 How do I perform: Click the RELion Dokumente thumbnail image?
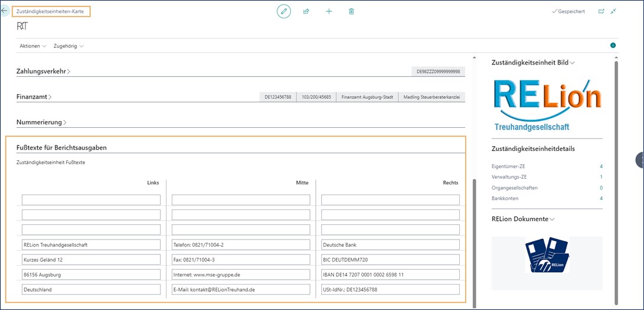[x=547, y=255]
